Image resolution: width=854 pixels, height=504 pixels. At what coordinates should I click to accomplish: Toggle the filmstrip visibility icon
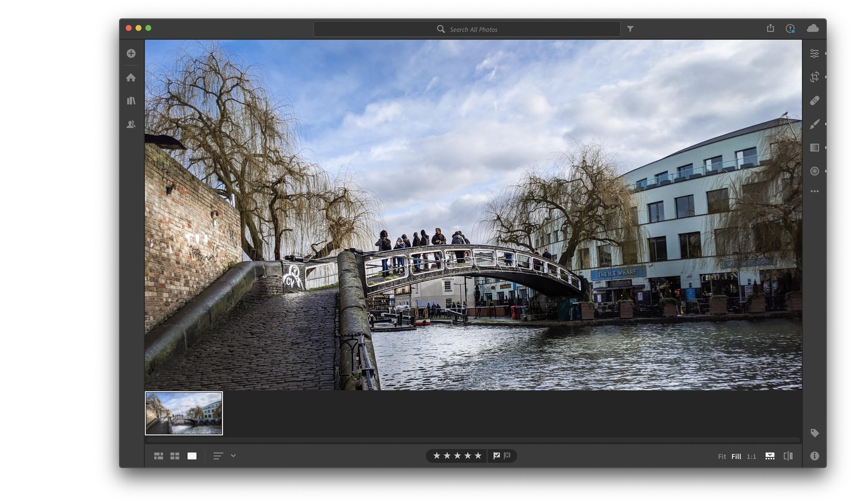[770, 456]
